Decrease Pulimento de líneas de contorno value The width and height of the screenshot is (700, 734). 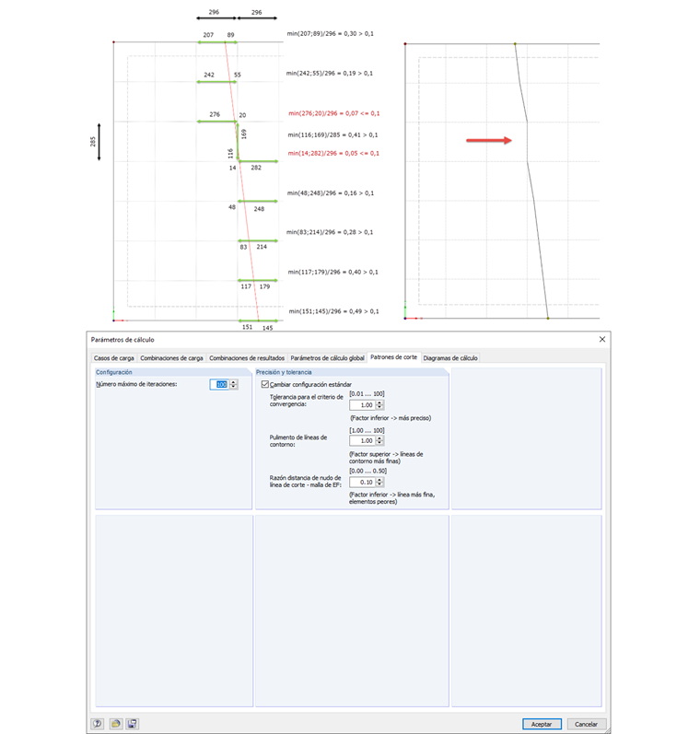(x=379, y=443)
